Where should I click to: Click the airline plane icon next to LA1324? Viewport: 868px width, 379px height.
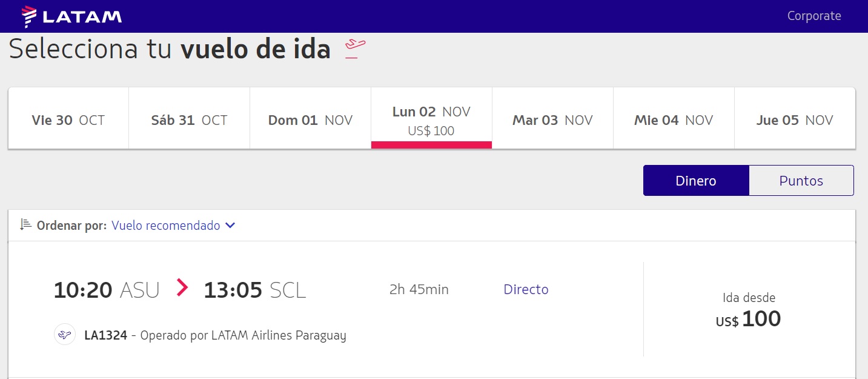tap(65, 335)
